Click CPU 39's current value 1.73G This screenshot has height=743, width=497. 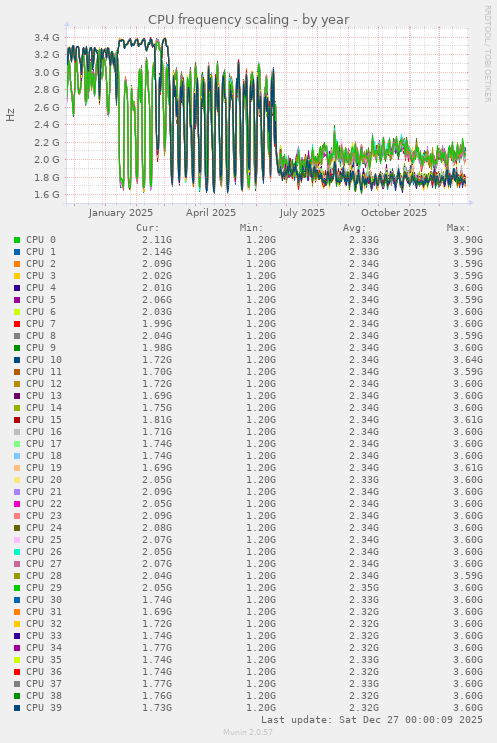[x=157, y=708]
